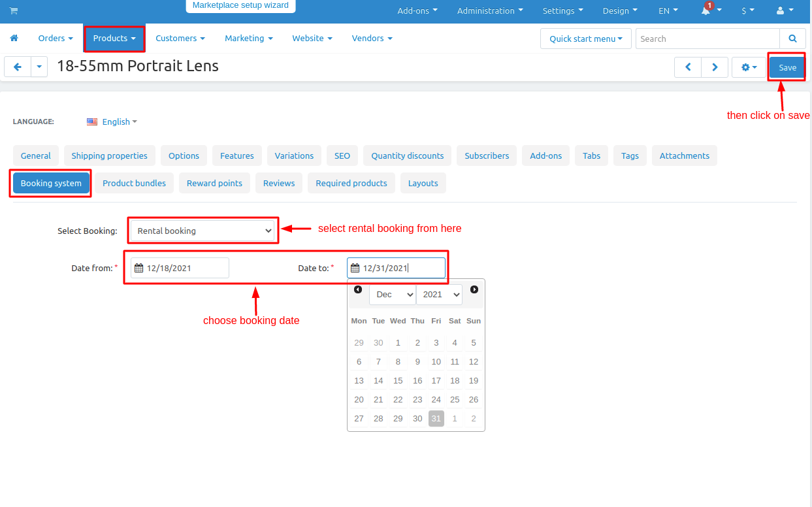The height and width of the screenshot is (507, 812).
Task: Open the Marketing menu
Action: click(x=249, y=39)
